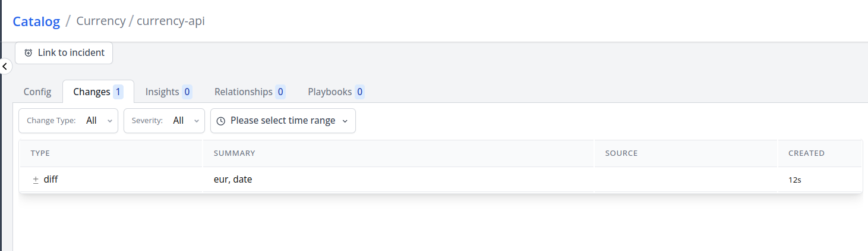Switch to the Config tab
Image resolution: width=868 pixels, height=251 pixels.
tap(37, 92)
